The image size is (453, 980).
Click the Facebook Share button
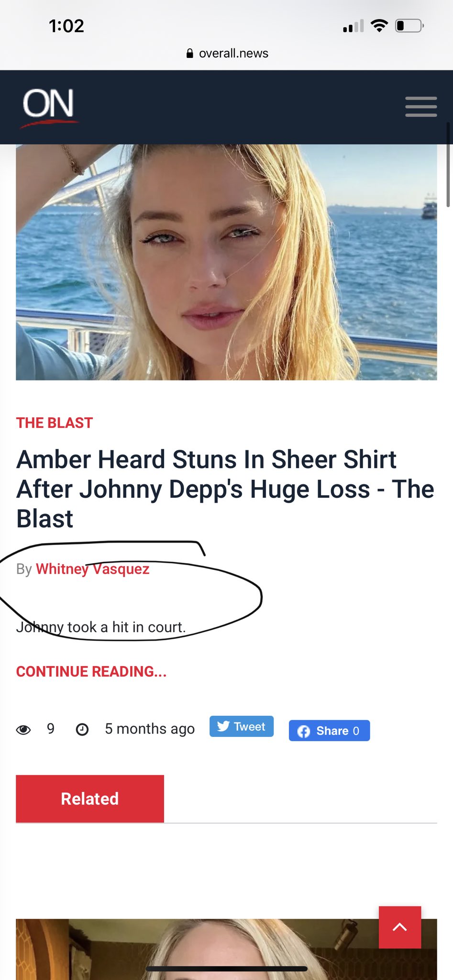point(329,731)
